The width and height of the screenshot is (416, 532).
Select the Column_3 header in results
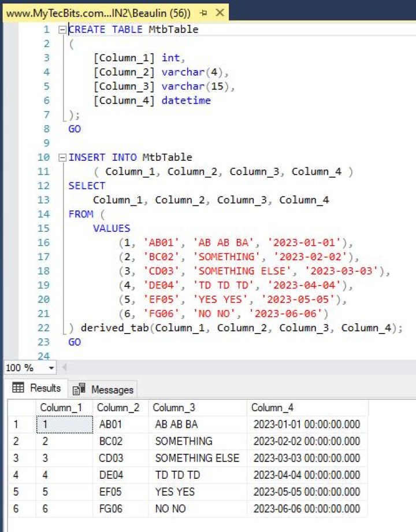click(198, 408)
